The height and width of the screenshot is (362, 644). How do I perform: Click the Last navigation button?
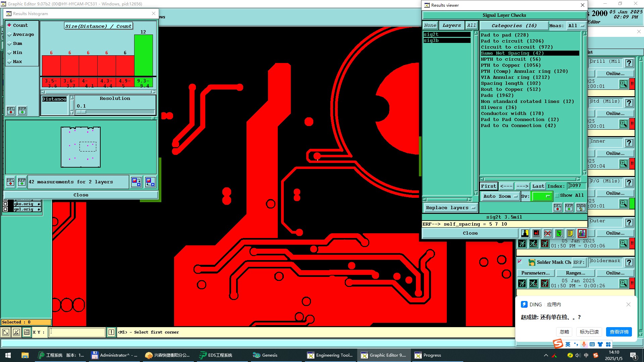click(538, 186)
